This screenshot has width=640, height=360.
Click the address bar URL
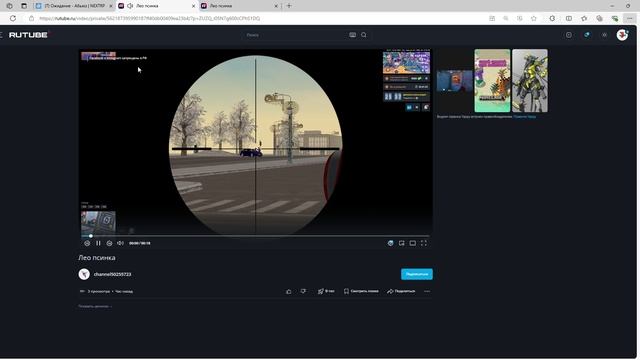pos(150,18)
